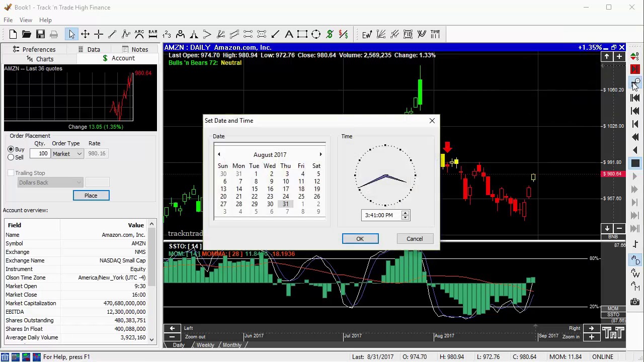Screen dimensions: 644x362
Task: Click the camera snapshot icon
Action: (x=635, y=302)
